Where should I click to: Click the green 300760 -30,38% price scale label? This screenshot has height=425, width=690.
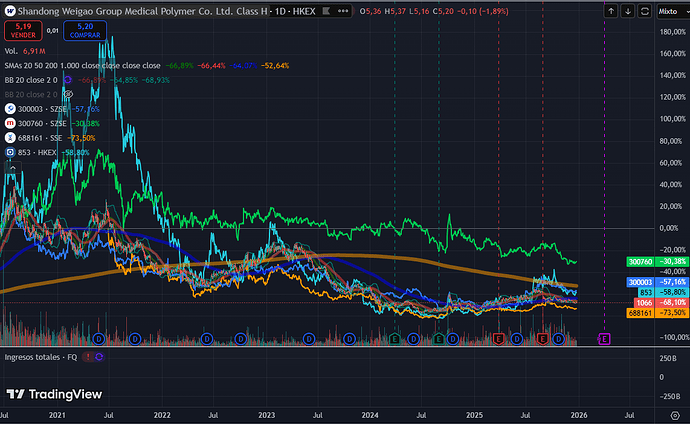657,262
